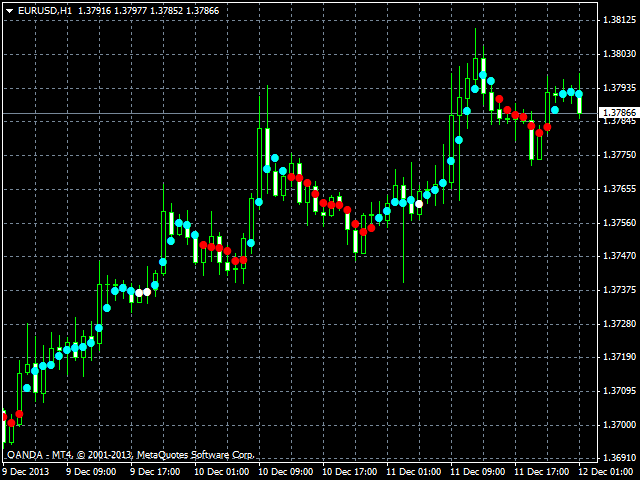Click the topmost cyan dot at chart peak
This screenshot has width=640, height=480.
pos(482,75)
